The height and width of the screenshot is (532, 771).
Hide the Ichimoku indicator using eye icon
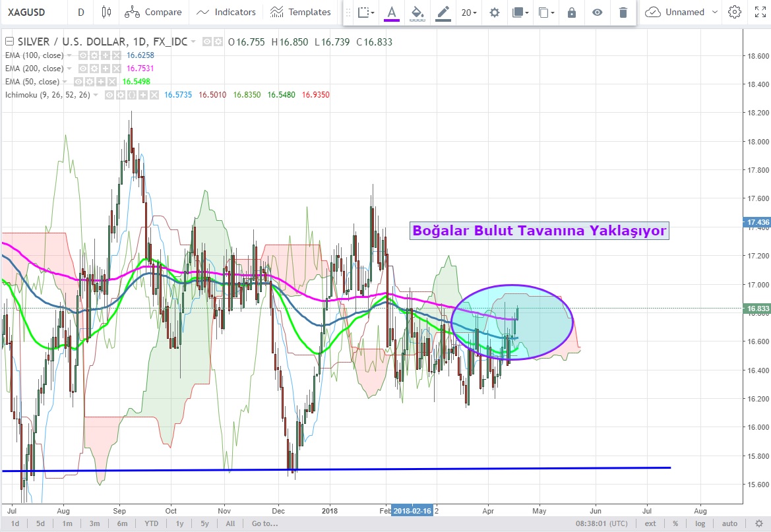pos(109,95)
